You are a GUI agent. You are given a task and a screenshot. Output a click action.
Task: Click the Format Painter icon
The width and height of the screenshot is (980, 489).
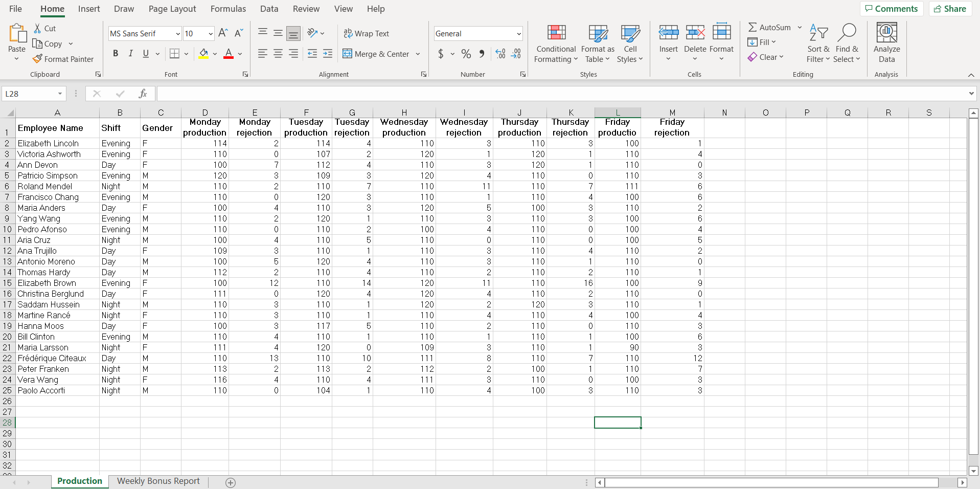(x=63, y=59)
